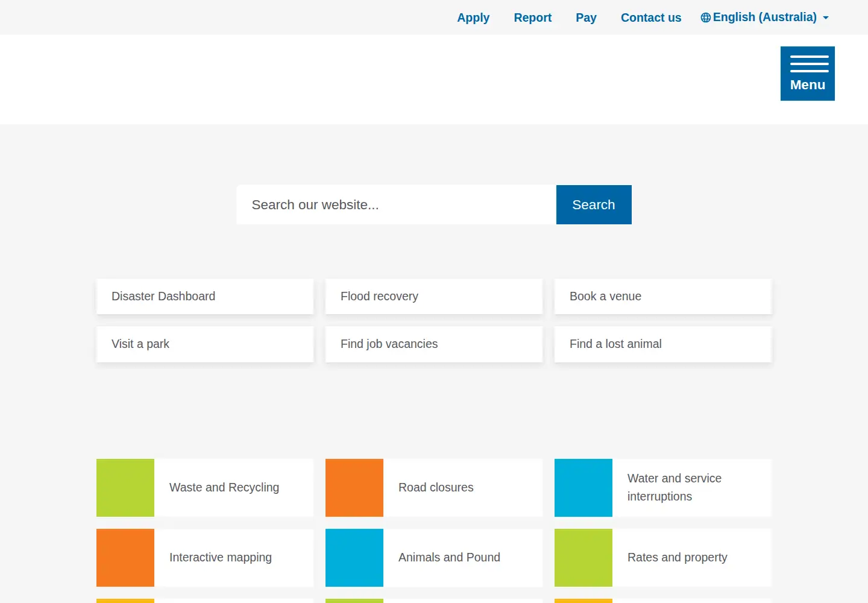Open the Pay link in top bar
The height and width of the screenshot is (603, 868).
[x=586, y=17]
